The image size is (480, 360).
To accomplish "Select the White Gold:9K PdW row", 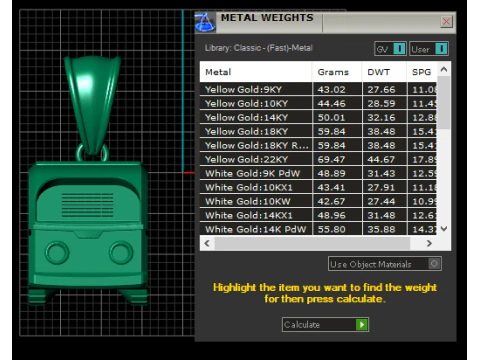I will [x=318, y=173].
